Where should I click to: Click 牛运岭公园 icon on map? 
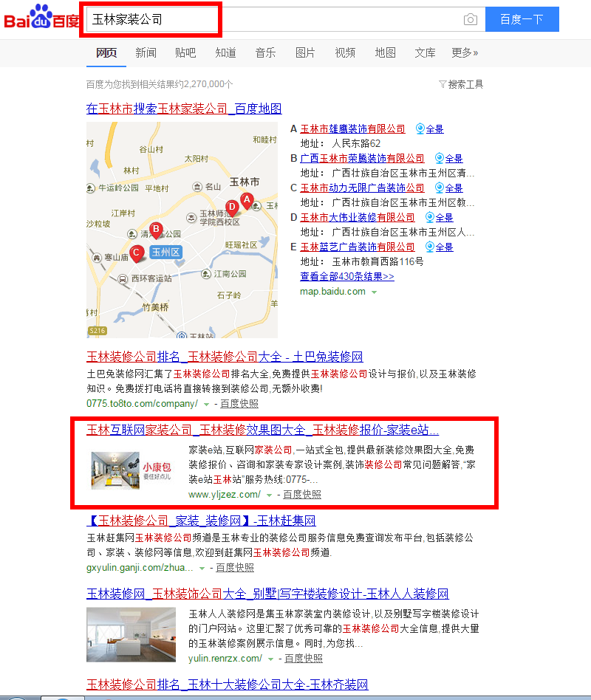click(91, 188)
